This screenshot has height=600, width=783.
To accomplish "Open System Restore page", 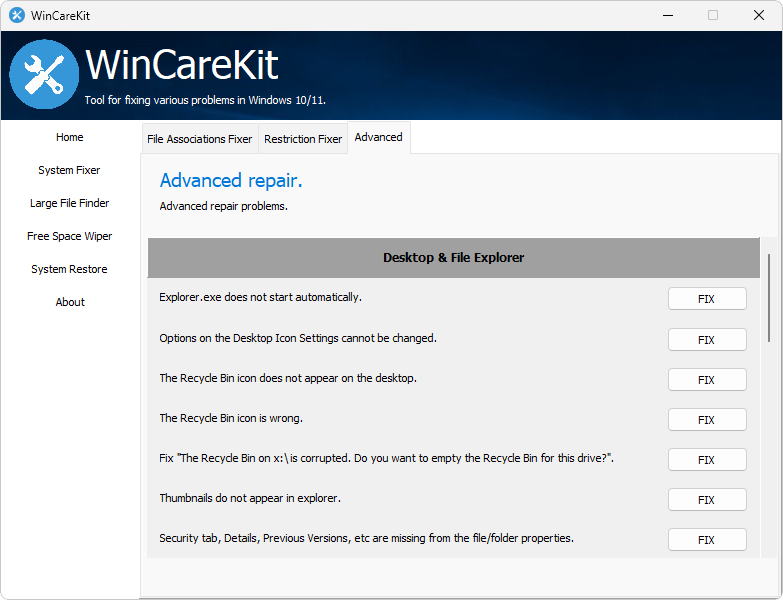I will pyautogui.click(x=70, y=270).
